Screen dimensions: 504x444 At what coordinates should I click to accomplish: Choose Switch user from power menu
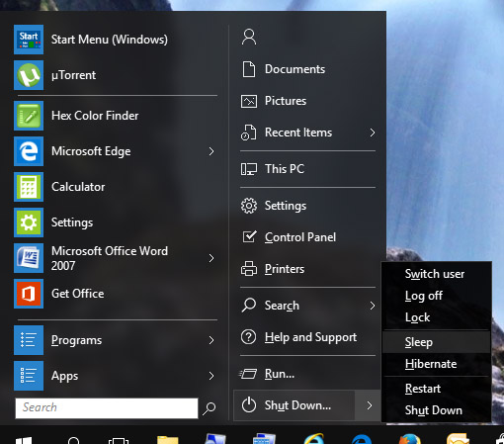coord(435,274)
